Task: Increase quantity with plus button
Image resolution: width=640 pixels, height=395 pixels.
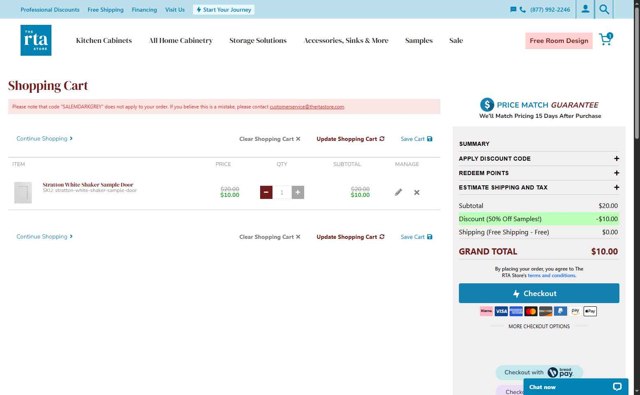Action: point(298,192)
